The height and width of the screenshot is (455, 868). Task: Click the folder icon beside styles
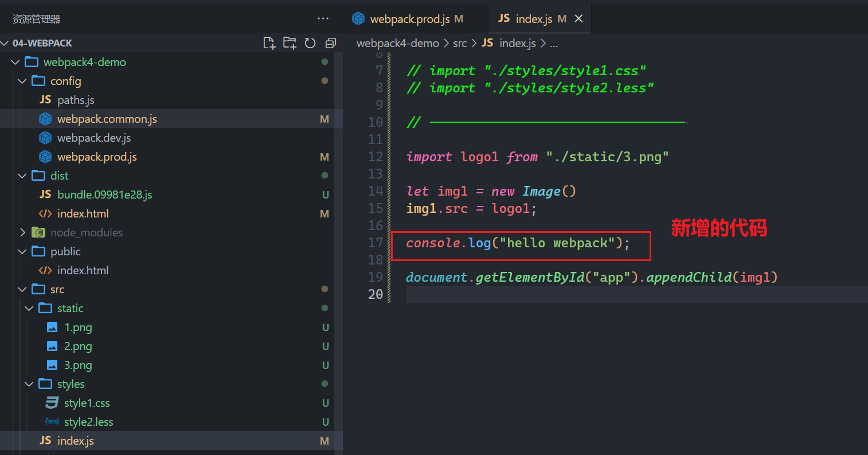point(45,384)
